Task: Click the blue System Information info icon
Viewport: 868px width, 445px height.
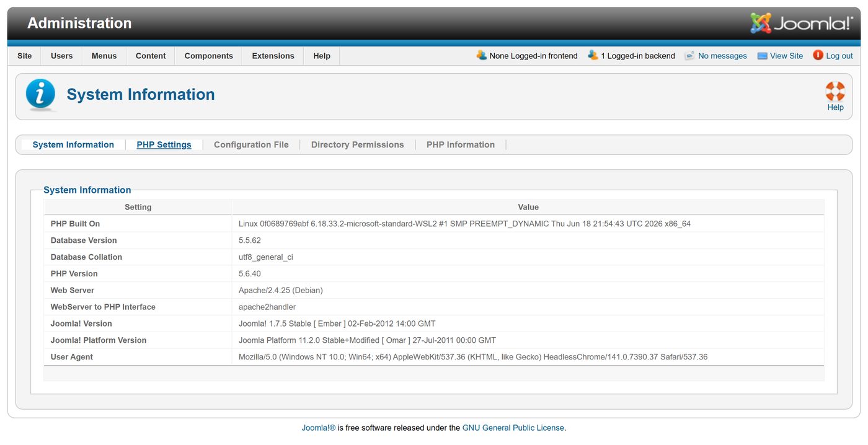Action: tap(41, 95)
